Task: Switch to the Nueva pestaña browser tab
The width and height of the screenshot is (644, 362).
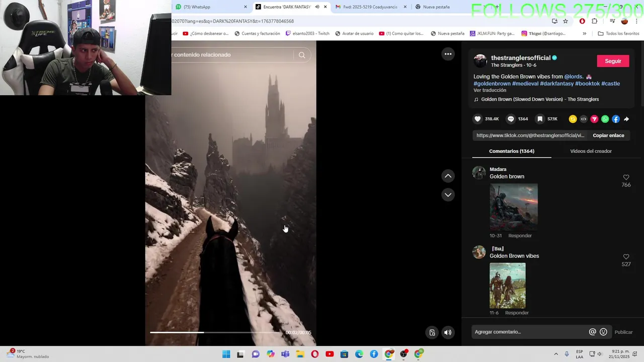Action: coord(436,7)
